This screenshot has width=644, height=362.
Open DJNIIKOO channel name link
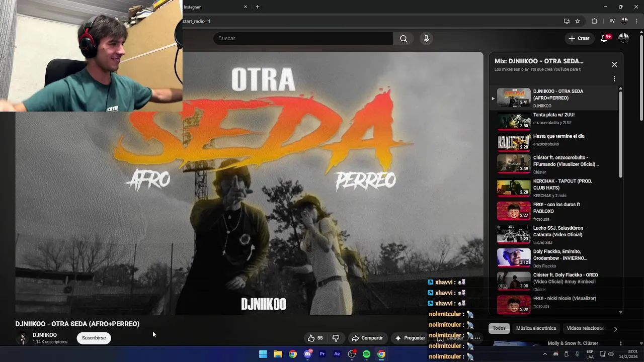click(x=45, y=335)
